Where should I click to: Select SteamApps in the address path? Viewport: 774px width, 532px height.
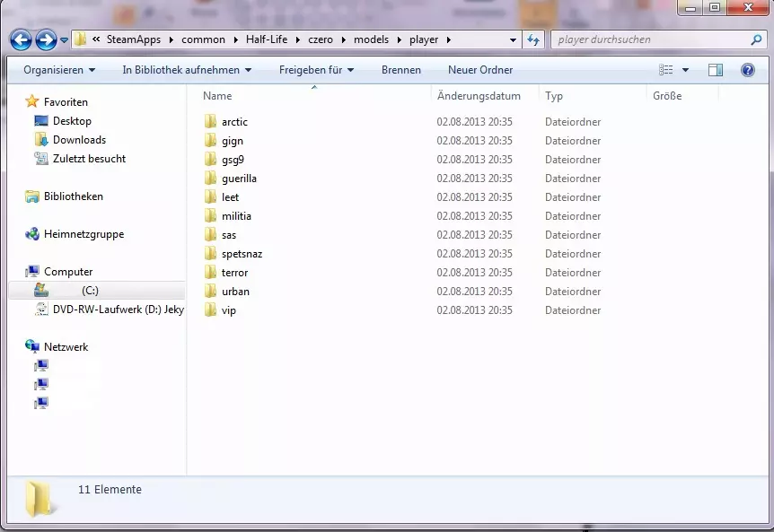click(x=134, y=39)
